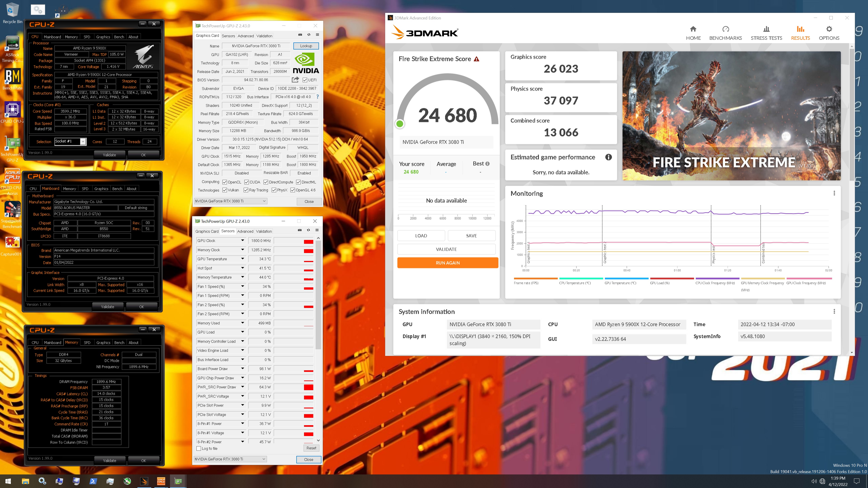Viewport: 868px width, 488px height.
Task: Click the GPU-Z screenshot camera icon in top window
Action: (300, 35)
